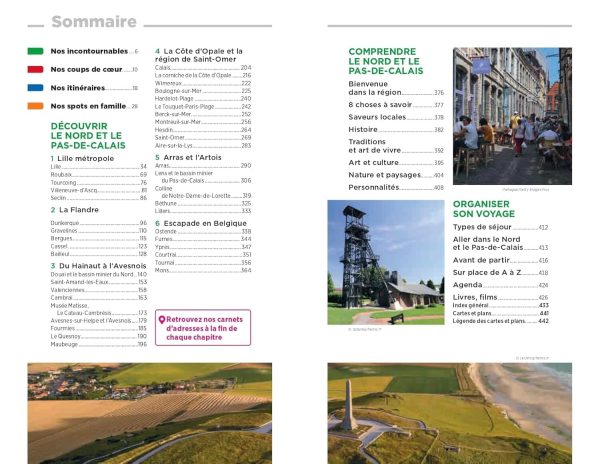Image resolution: width=600 pixels, height=464 pixels.
Task: Click the Montreuil-sur-Mer entry
Action: click(203, 122)
